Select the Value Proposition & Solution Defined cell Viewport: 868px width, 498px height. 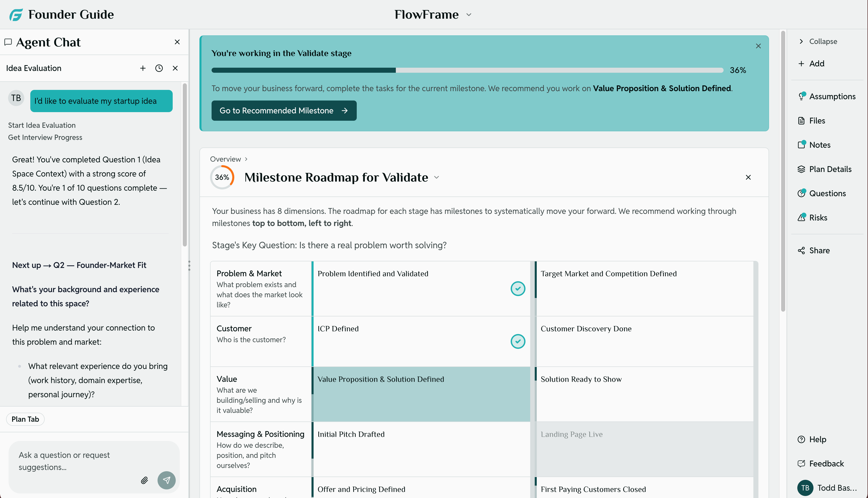click(x=421, y=394)
